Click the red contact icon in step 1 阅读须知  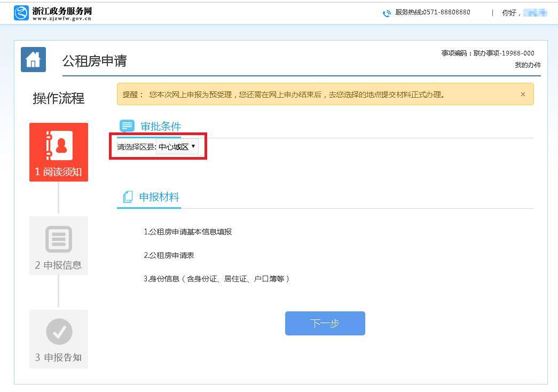click(x=59, y=145)
